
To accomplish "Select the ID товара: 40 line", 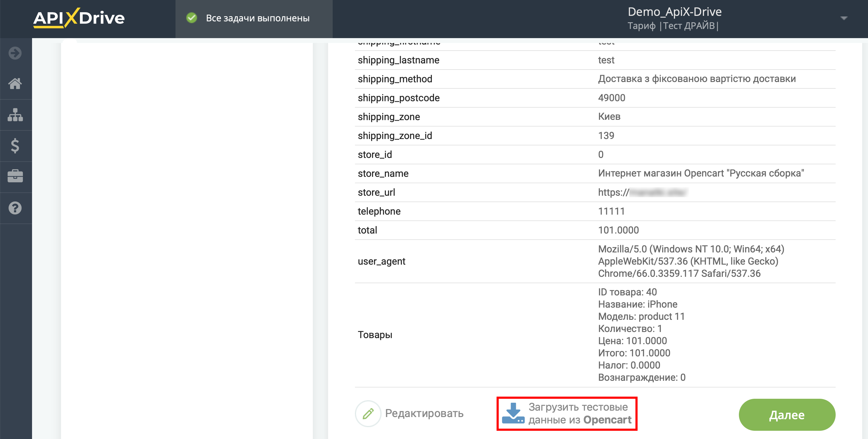I will point(627,292).
